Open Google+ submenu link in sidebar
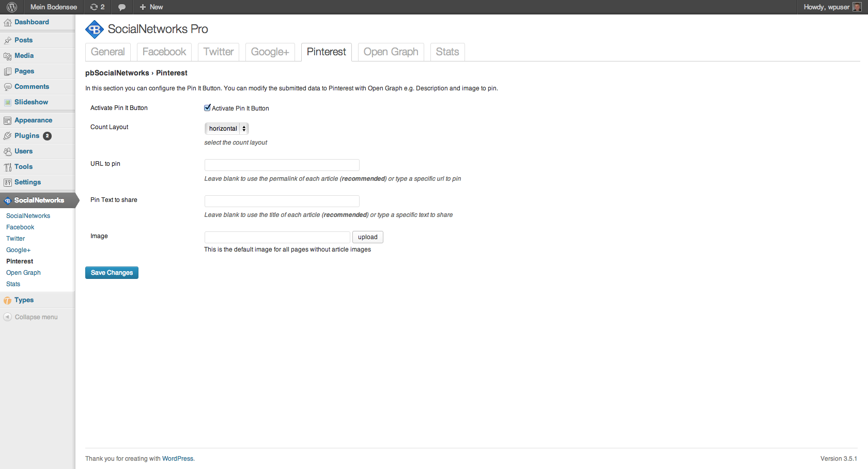Viewport: 868px width, 469px height. [19, 250]
